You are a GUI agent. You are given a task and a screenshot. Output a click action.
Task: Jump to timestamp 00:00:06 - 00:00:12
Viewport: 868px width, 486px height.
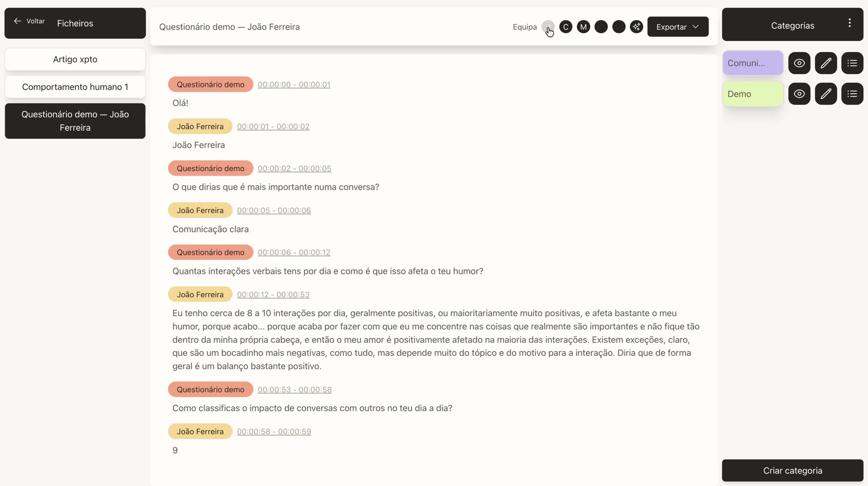294,253
